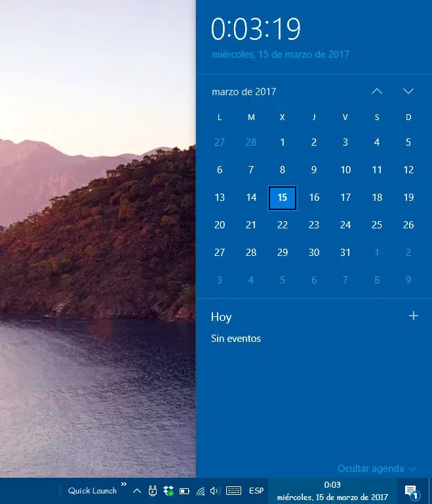Viewport: 432px width, 504px height.
Task: Select today, day 15 highlighted
Action: tap(283, 198)
